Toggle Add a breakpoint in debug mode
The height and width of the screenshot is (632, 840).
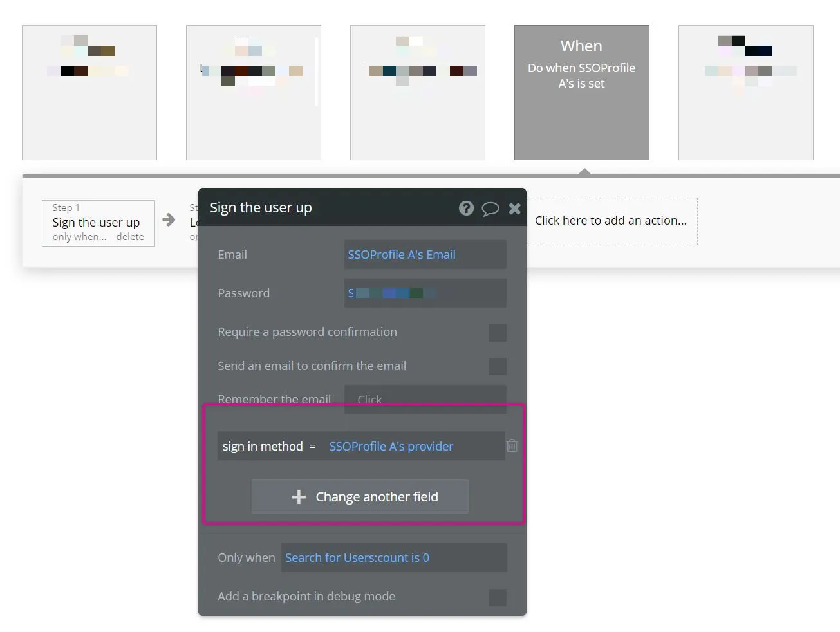click(498, 597)
